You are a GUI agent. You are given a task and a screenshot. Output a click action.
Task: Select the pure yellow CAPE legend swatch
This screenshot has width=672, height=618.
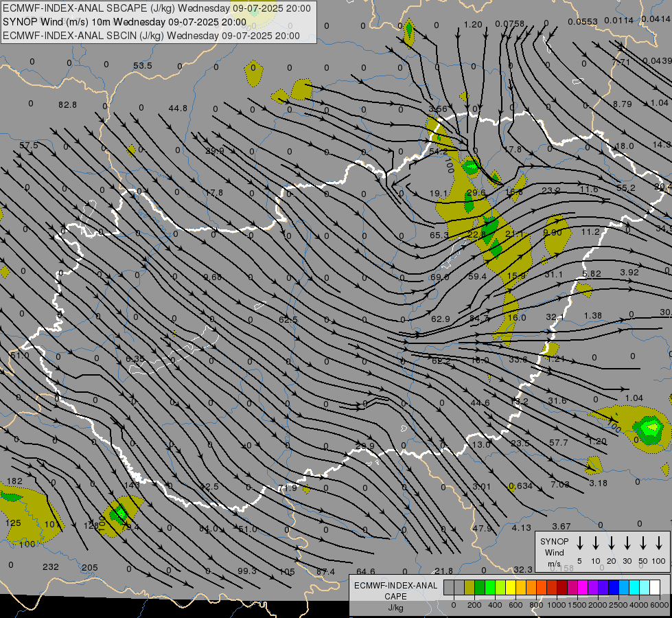click(511, 588)
